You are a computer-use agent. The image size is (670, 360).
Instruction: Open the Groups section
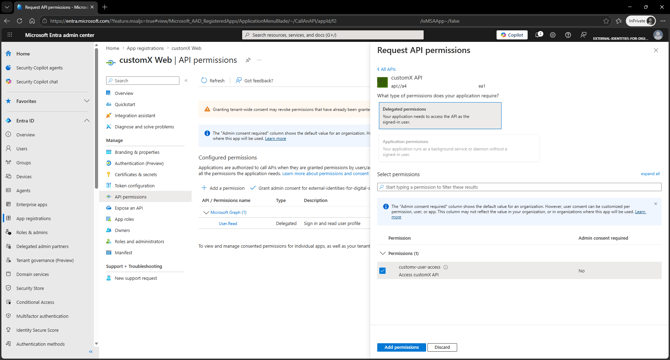(23, 163)
